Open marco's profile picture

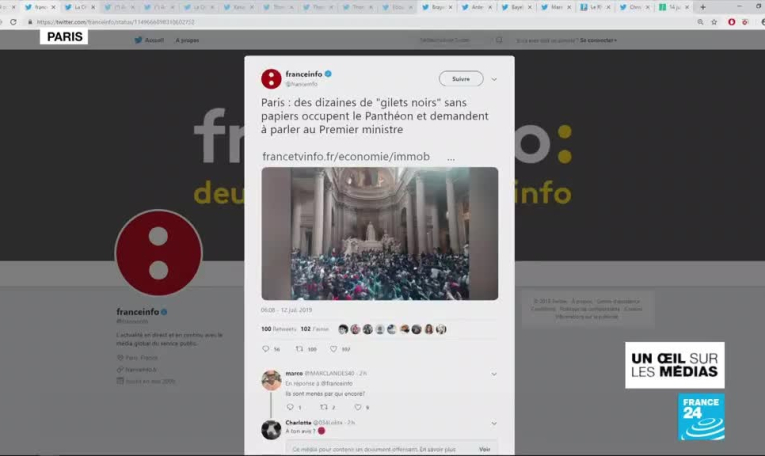tap(271, 380)
